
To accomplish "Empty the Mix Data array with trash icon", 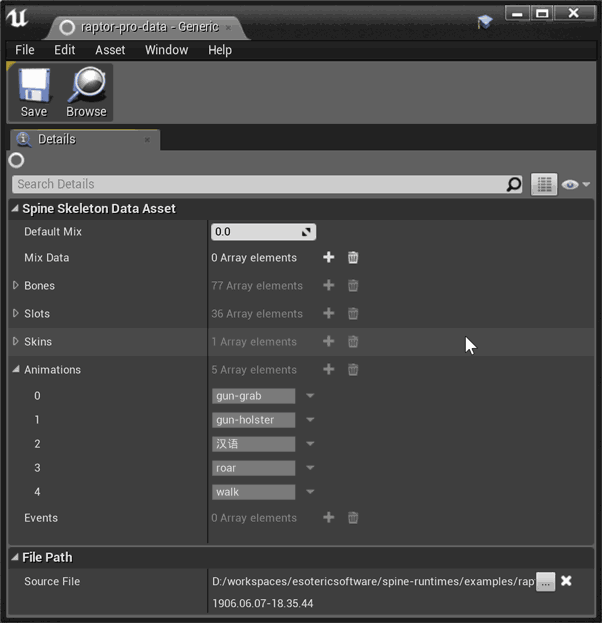I will [x=353, y=258].
